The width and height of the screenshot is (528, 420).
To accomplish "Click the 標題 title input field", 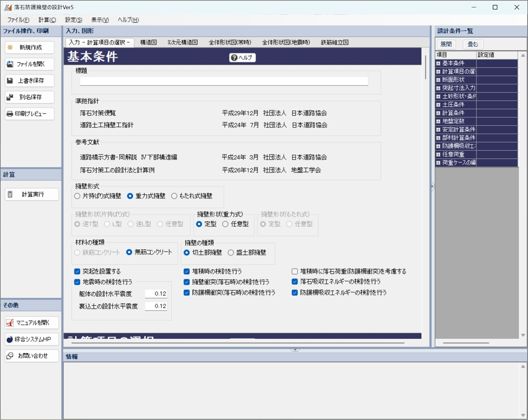I will (224, 81).
